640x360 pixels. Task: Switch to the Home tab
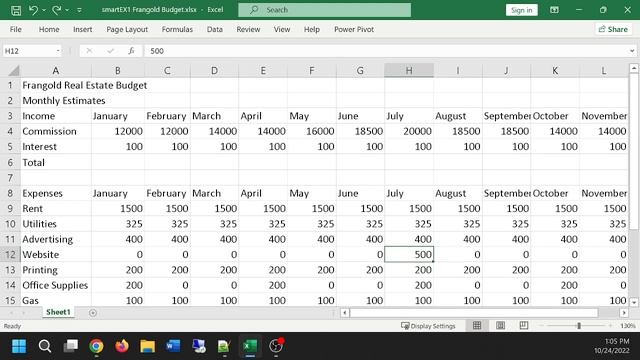tap(49, 29)
